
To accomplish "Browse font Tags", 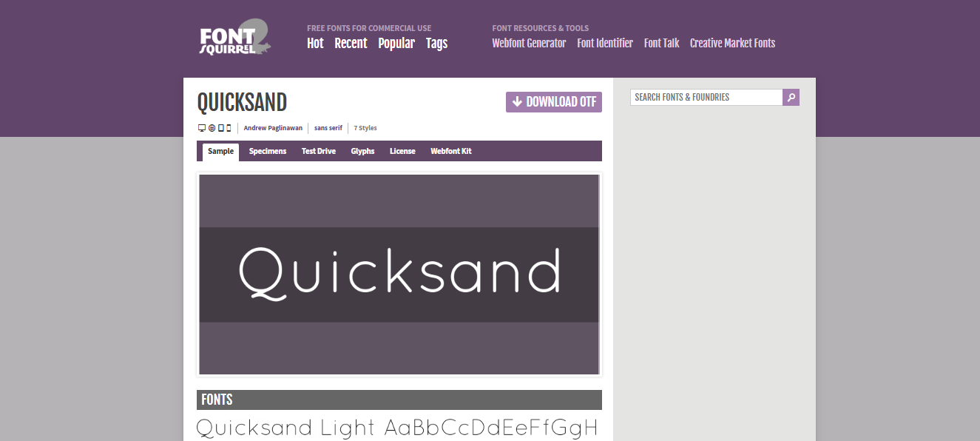I will pyautogui.click(x=436, y=43).
